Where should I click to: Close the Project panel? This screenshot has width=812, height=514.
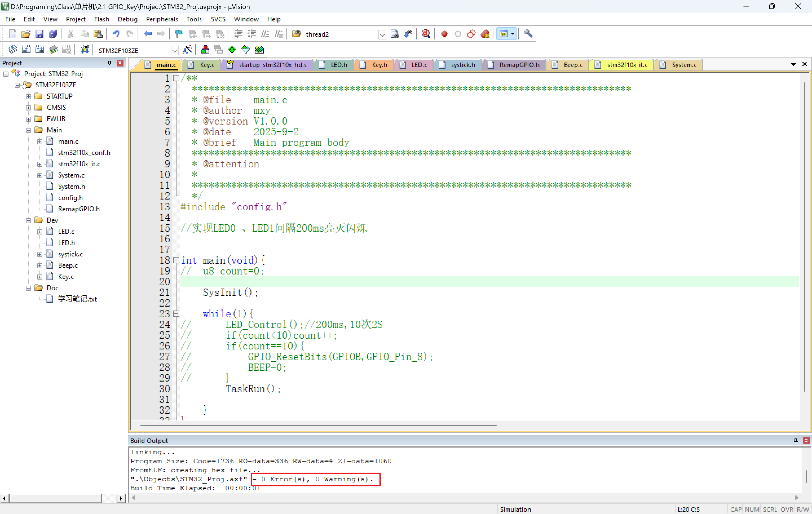coord(120,63)
